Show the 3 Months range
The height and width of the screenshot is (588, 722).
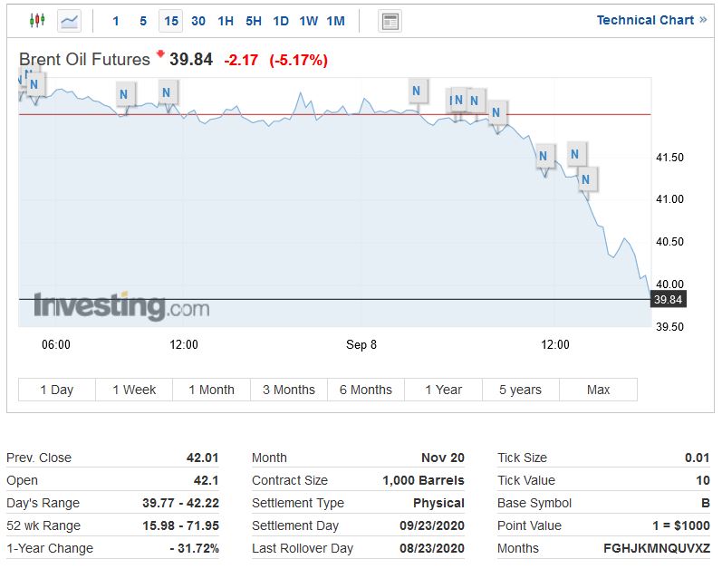pyautogui.click(x=289, y=390)
